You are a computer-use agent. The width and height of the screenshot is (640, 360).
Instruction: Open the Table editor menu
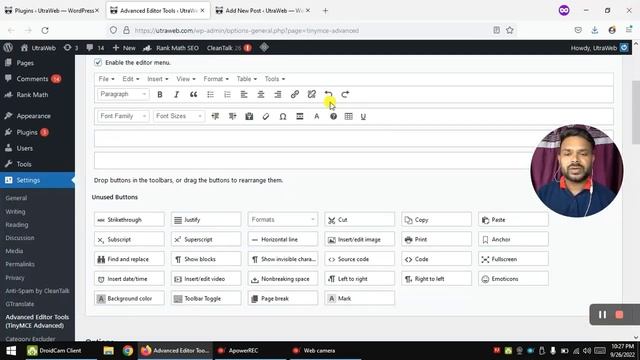(247, 79)
